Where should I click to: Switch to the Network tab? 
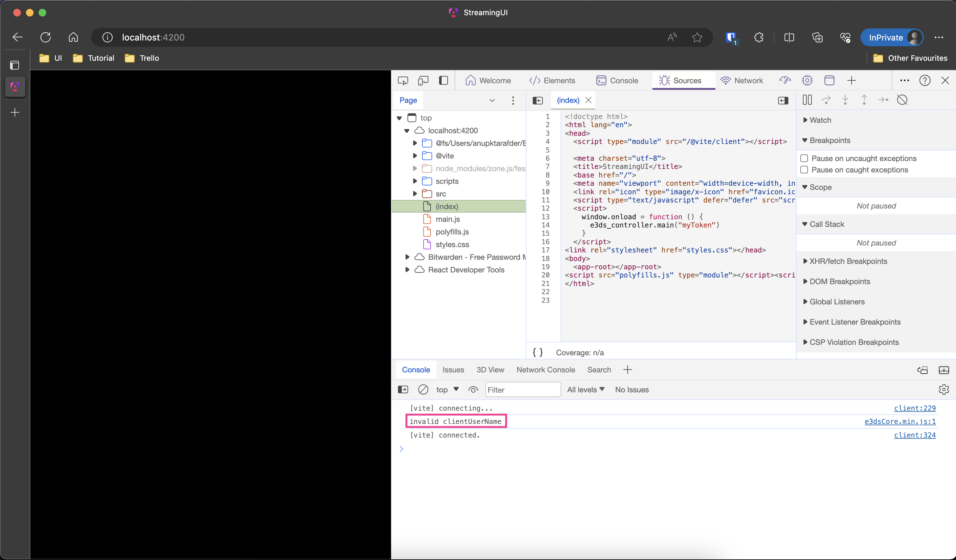tap(741, 80)
